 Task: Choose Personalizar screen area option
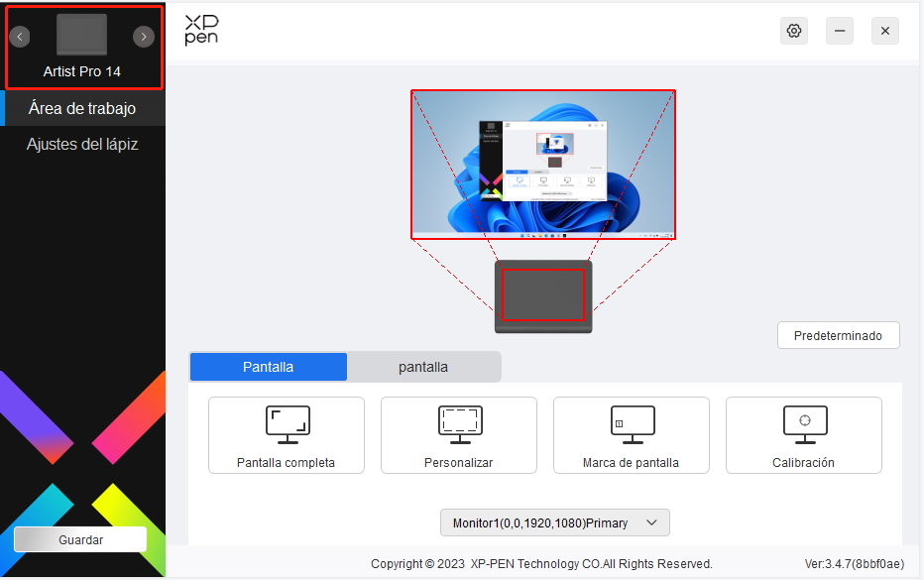pos(458,435)
